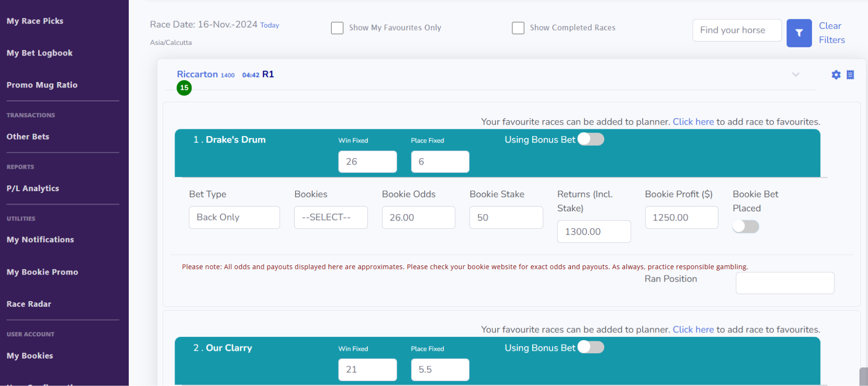868x386 pixels.
Task: Click the Bookie Stake field
Action: point(506,218)
